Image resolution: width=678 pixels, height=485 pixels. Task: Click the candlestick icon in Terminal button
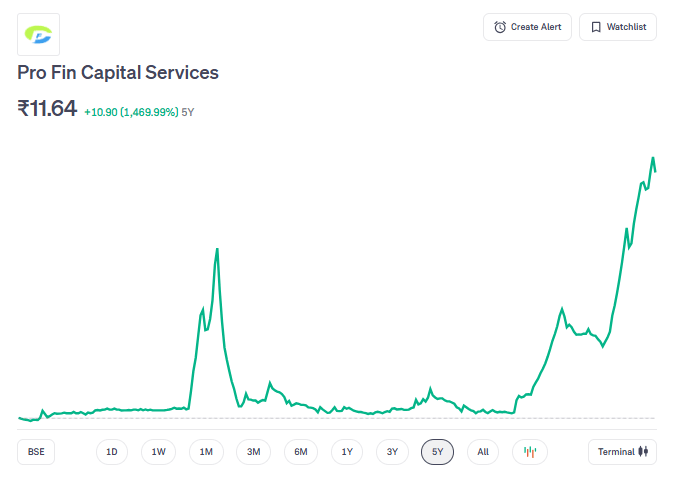coord(644,452)
